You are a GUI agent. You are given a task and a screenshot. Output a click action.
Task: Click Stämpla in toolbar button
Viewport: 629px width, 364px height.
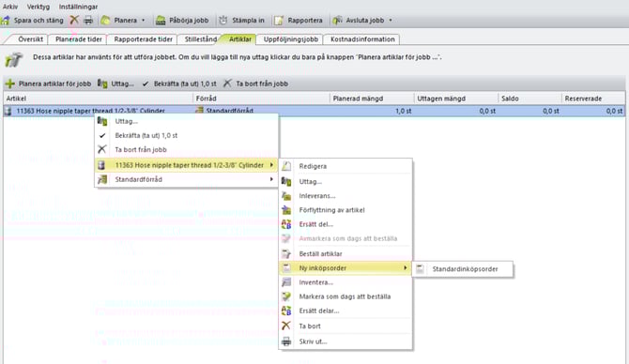pyautogui.click(x=241, y=20)
